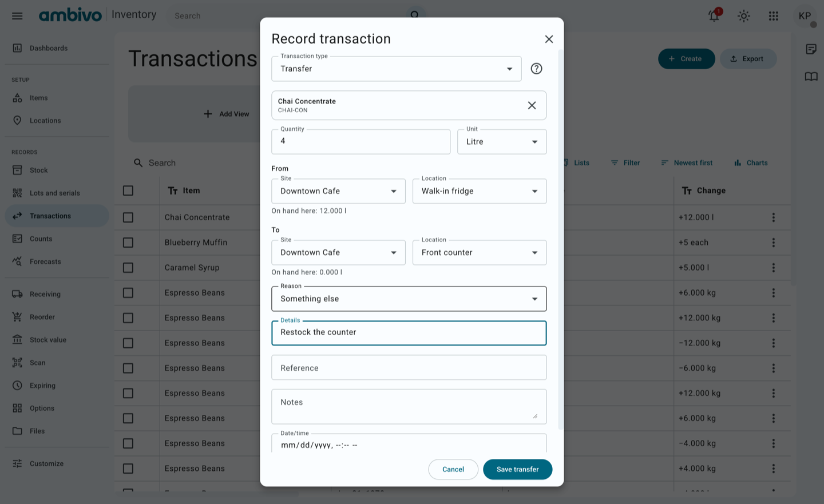Open row menu for -4.000 kg transaction
The height and width of the screenshot is (504, 824).
tap(773, 443)
